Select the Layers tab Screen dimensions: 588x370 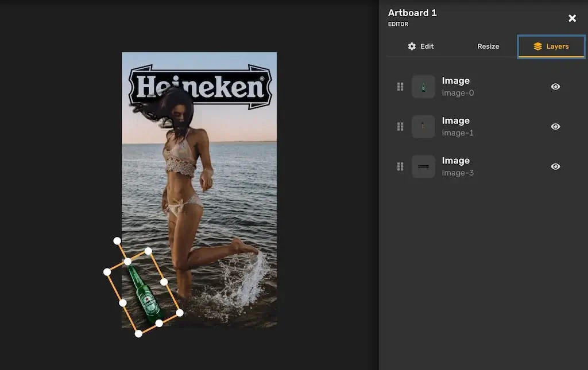[551, 46]
